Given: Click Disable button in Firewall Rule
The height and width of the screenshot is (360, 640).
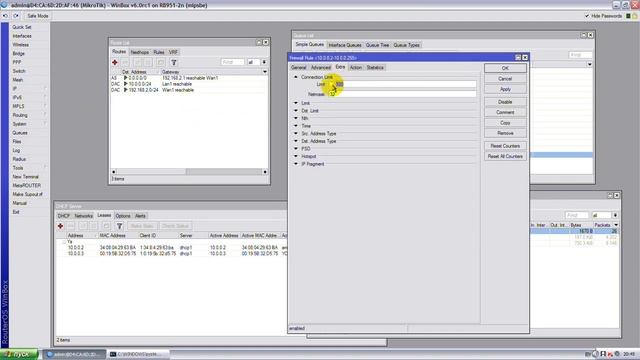Looking at the screenshot, I should point(505,102).
